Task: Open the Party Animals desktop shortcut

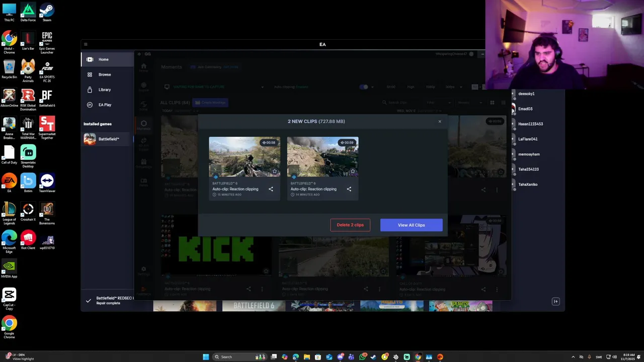Action: [x=28, y=71]
